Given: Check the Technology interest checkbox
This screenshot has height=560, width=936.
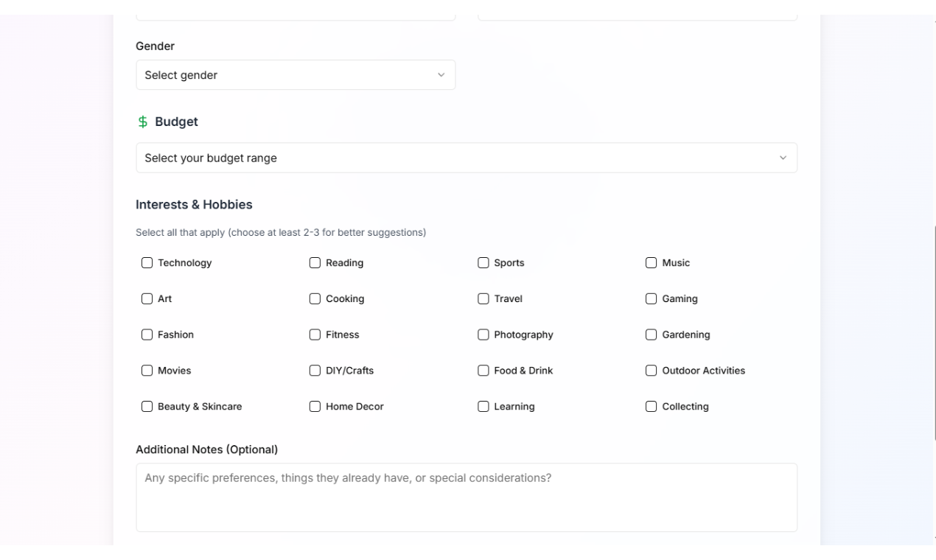Looking at the screenshot, I should point(147,263).
